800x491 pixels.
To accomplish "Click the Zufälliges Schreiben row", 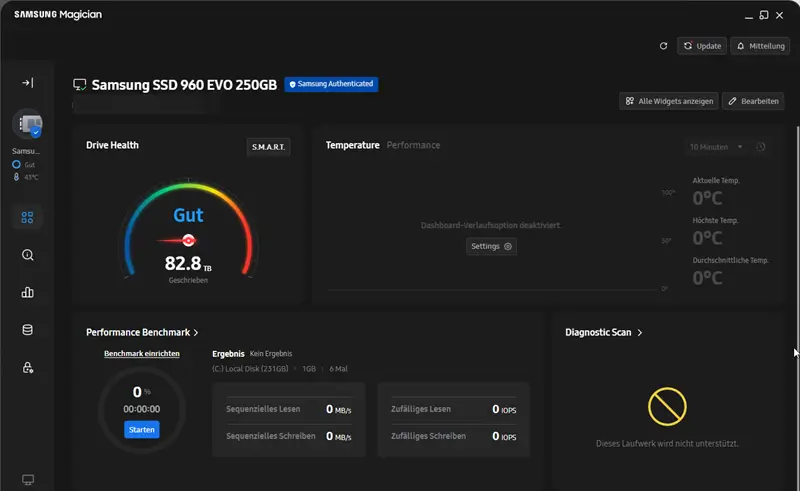I will pos(454,436).
